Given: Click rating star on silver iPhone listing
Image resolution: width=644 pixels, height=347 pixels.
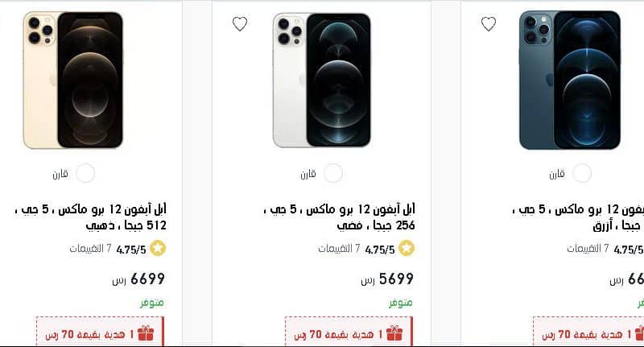Looking at the screenshot, I should pos(407,249).
